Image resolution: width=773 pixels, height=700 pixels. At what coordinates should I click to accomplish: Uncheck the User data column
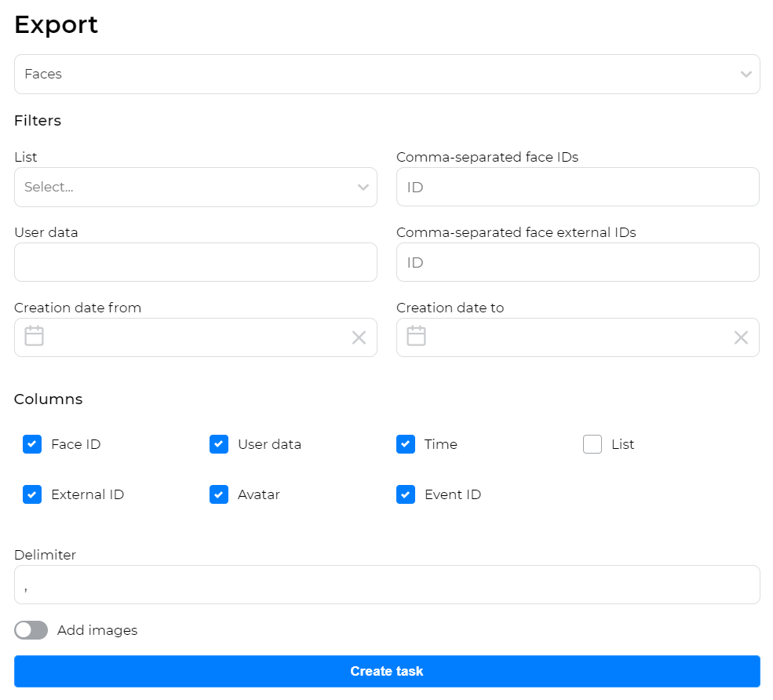219,444
